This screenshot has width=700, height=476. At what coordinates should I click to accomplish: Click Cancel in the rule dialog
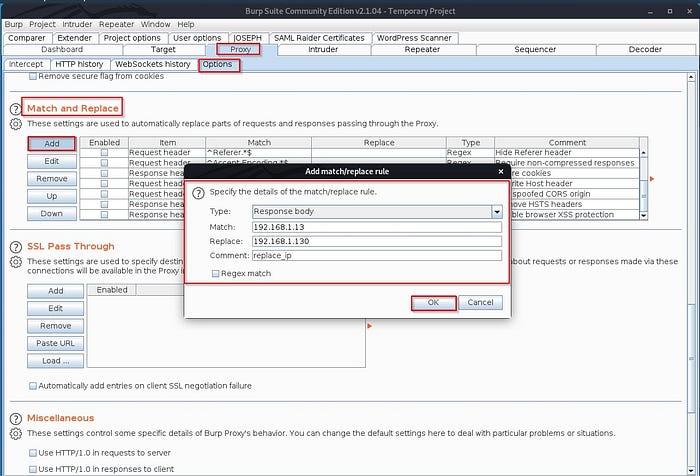(480, 302)
